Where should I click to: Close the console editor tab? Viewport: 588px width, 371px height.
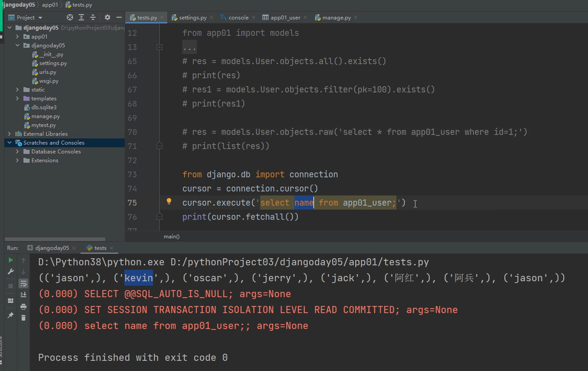click(x=254, y=18)
